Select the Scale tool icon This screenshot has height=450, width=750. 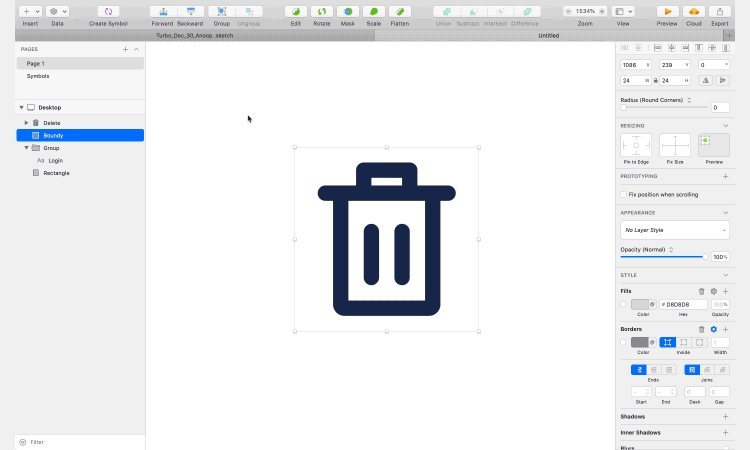[x=374, y=11]
